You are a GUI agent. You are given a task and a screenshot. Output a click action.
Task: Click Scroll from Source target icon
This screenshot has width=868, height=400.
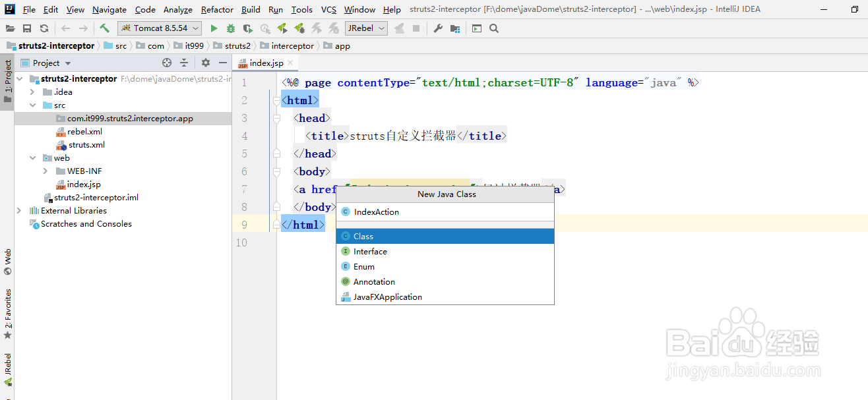(167, 63)
